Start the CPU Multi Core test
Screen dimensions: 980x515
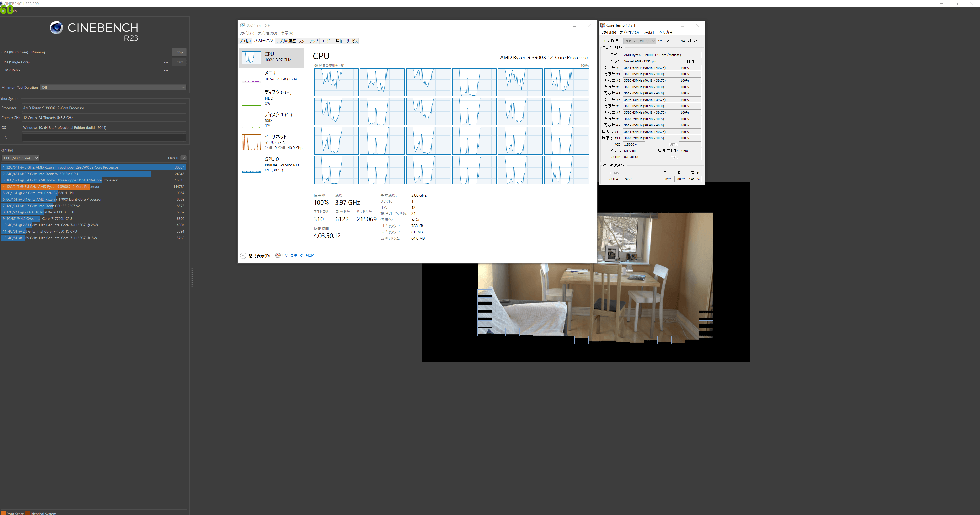(179, 51)
